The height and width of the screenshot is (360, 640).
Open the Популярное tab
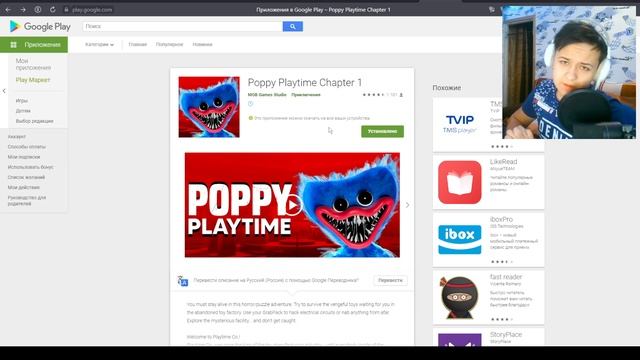169,44
